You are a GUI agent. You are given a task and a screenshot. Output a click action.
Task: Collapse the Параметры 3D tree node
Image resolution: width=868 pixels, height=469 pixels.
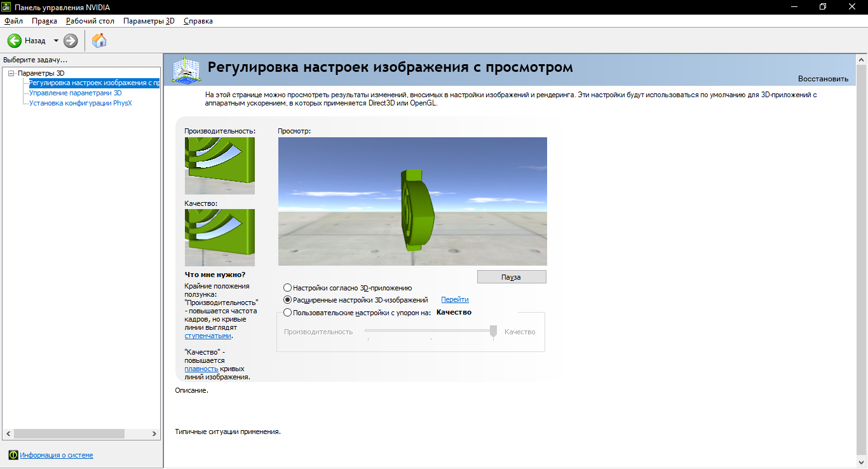pyautogui.click(x=11, y=73)
